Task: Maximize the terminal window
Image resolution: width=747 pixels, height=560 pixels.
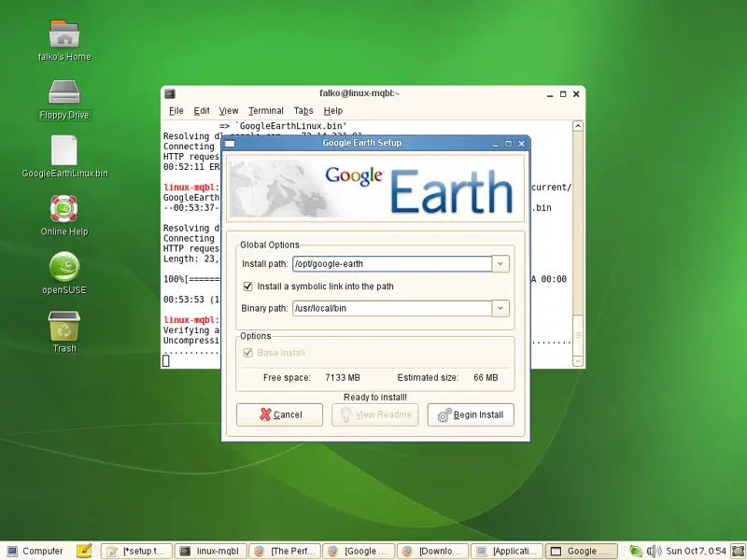Action: 563,94
